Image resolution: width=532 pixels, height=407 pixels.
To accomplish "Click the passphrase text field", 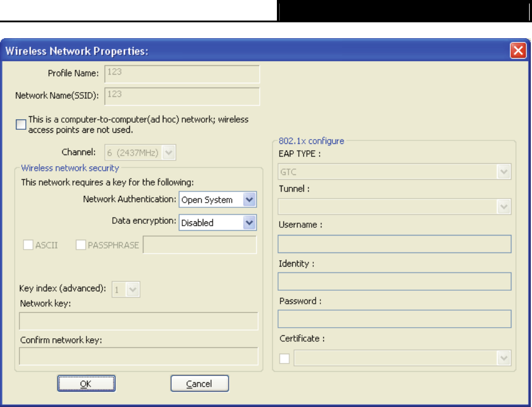I will pyautogui.click(x=200, y=245).
